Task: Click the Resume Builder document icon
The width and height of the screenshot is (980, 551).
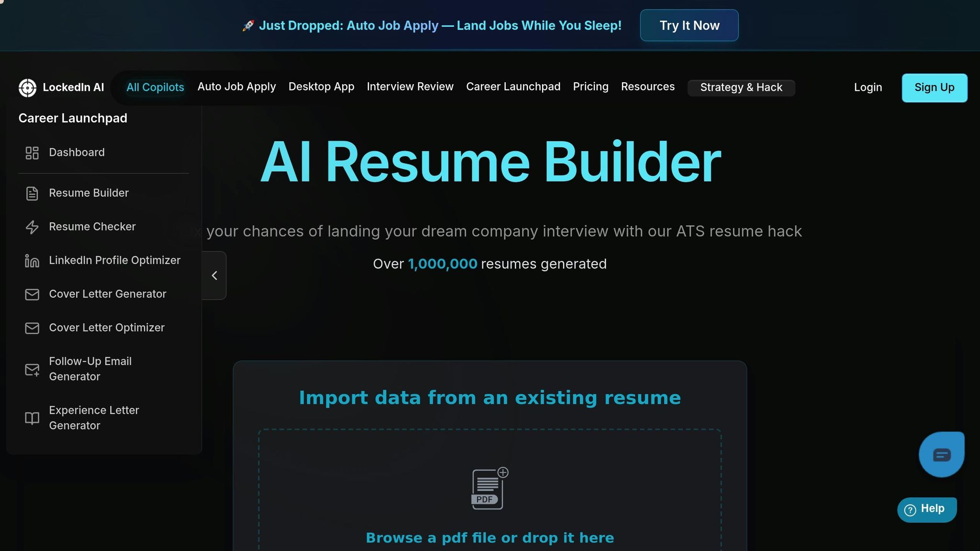Action: coord(32,193)
